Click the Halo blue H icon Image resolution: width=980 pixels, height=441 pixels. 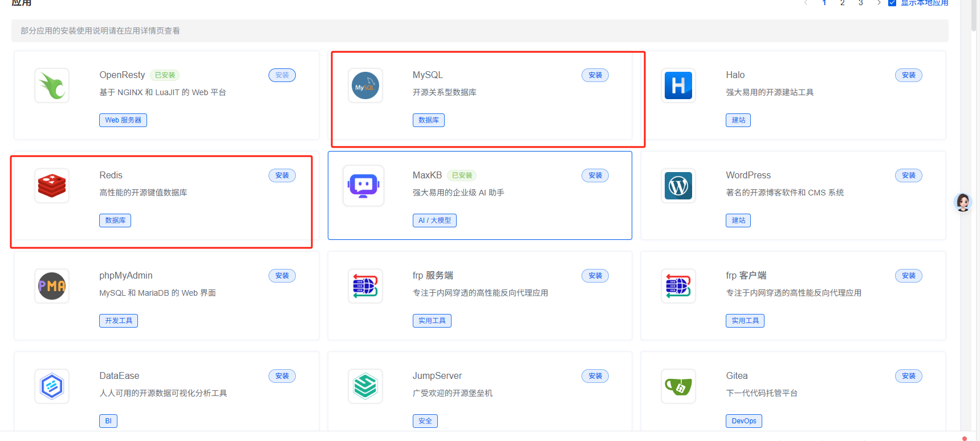pos(678,85)
